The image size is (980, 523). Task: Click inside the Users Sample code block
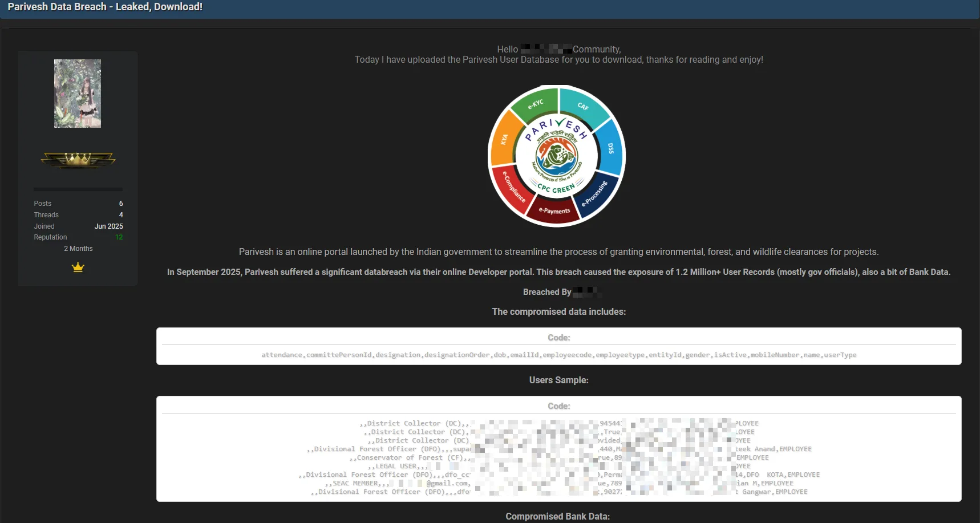(558, 456)
